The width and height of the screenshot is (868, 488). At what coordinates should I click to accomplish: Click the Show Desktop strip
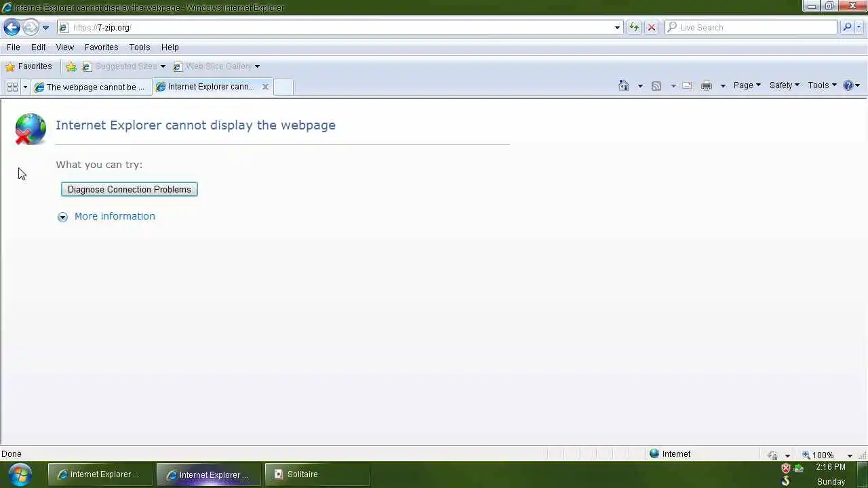coord(862,474)
